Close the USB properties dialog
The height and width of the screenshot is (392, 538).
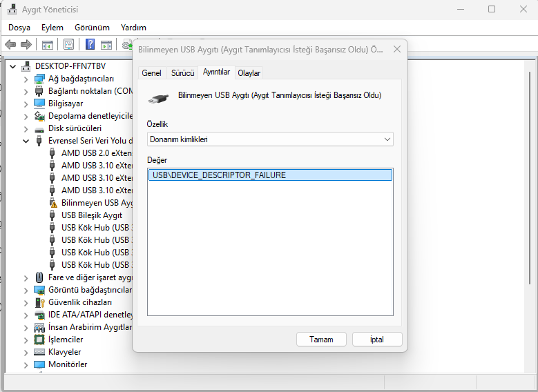tap(397, 50)
